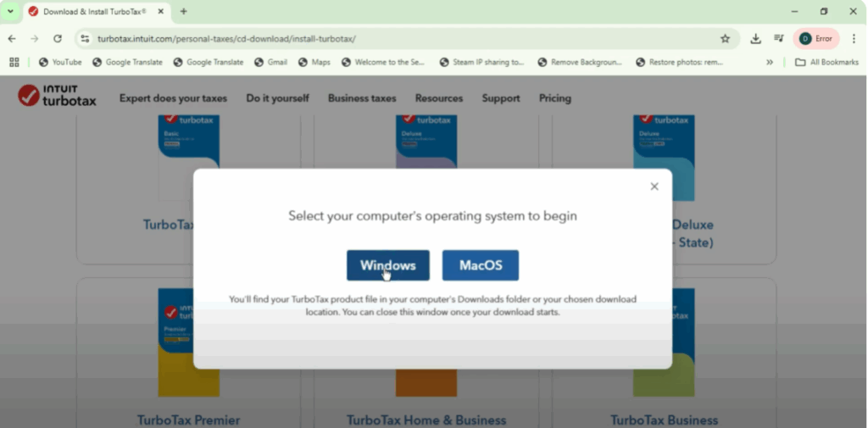This screenshot has height=428, width=868.
Task: Open the Resources menu
Action: coord(439,98)
